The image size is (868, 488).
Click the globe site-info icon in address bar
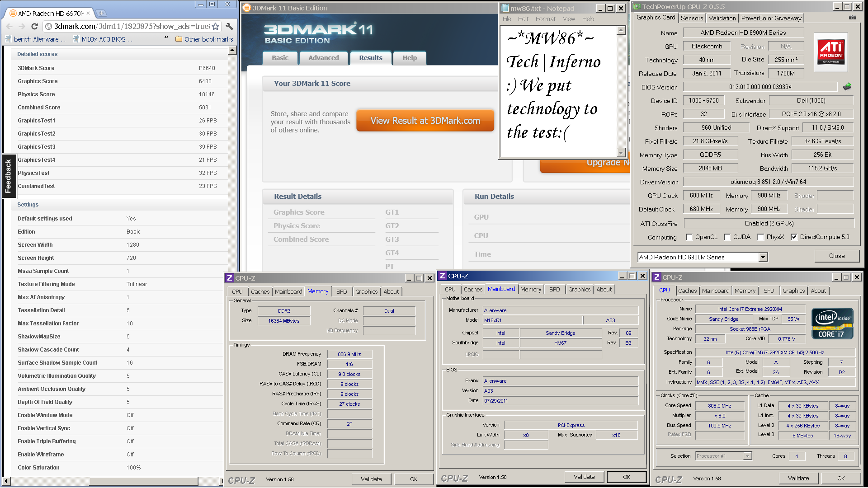coord(49,27)
